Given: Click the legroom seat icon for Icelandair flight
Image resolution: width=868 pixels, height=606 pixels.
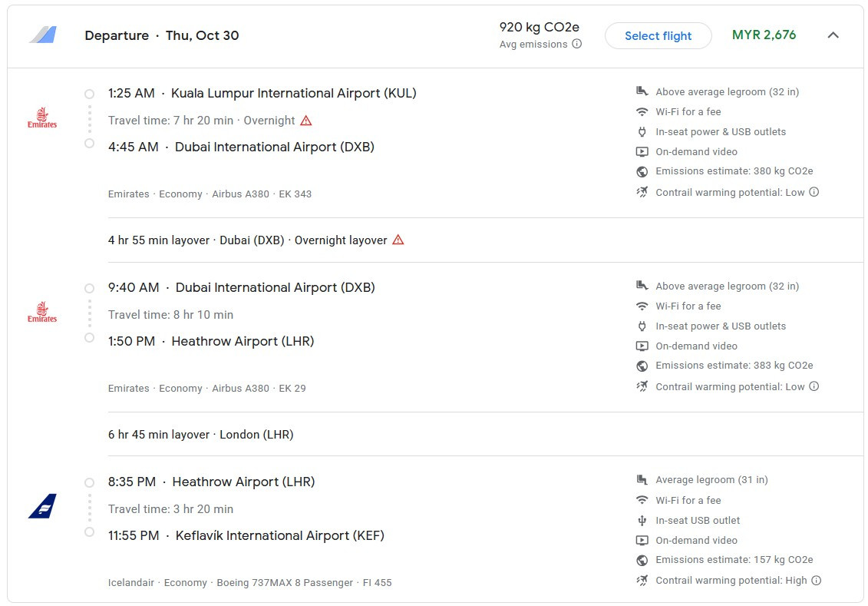Looking at the screenshot, I should coord(642,480).
